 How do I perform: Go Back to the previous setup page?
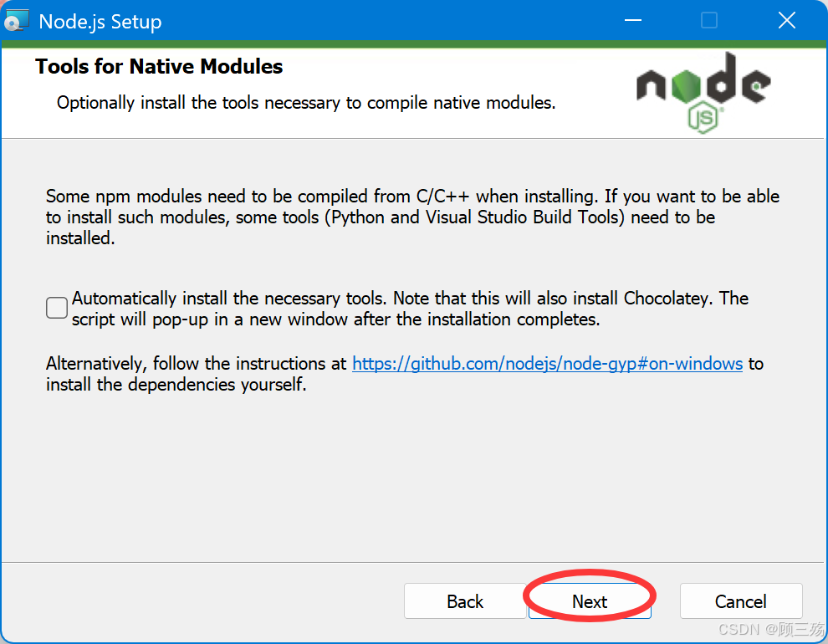pyautogui.click(x=465, y=601)
